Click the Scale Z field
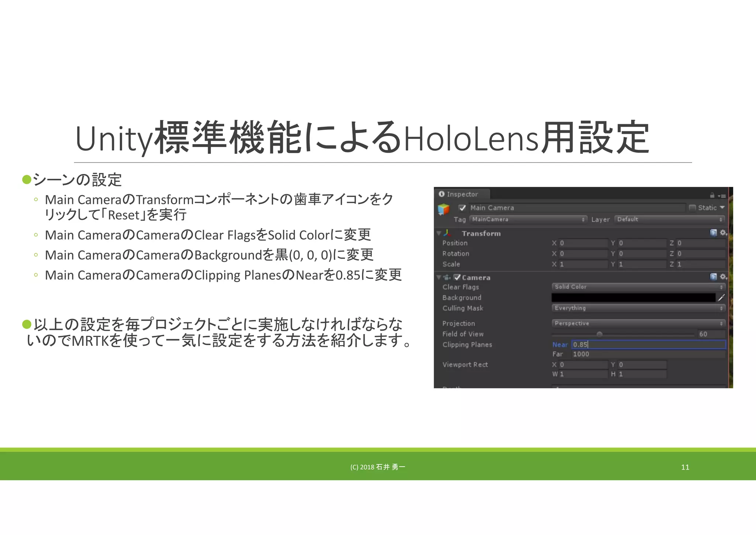The image size is (756, 535). [x=701, y=264]
